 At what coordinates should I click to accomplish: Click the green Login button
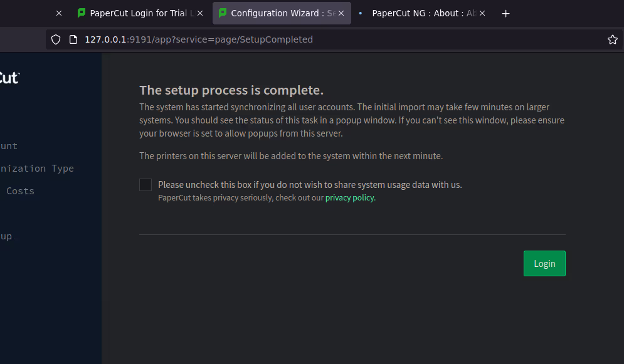pos(544,264)
